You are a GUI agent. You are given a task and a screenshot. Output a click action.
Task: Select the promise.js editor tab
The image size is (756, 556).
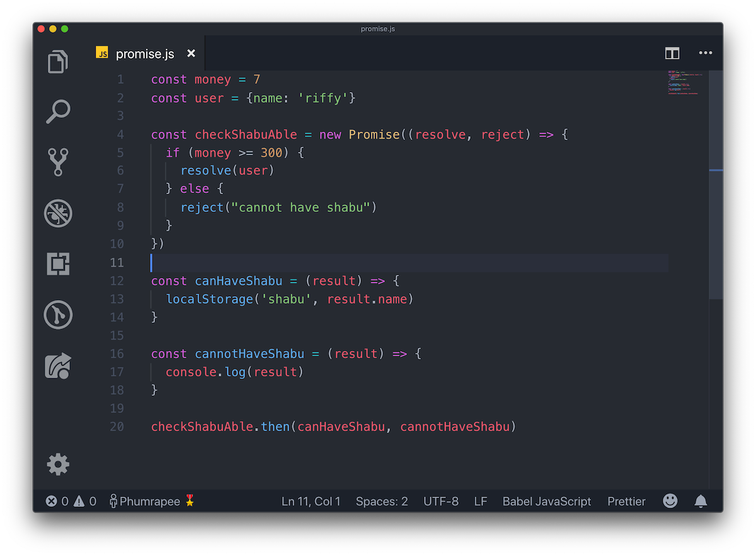(146, 54)
